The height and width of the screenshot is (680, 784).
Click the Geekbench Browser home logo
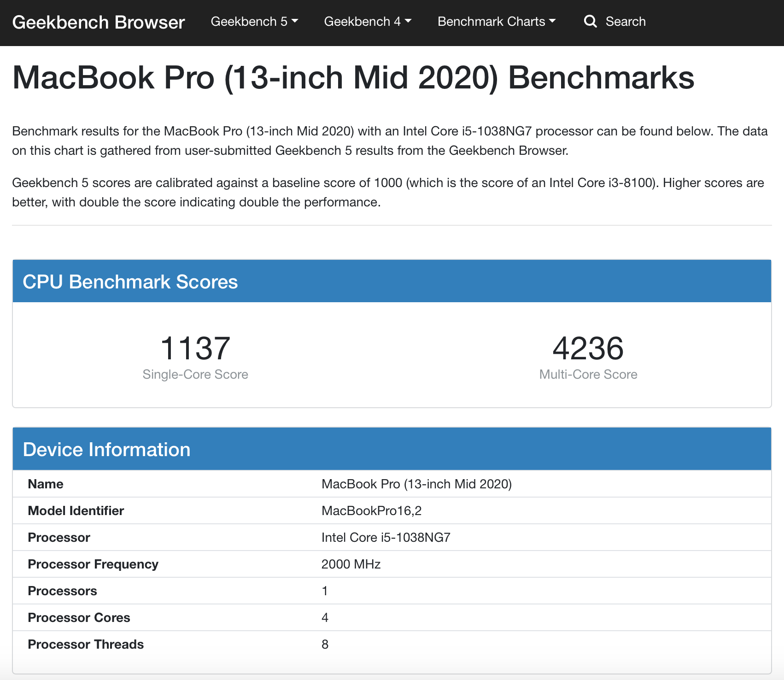point(99,22)
